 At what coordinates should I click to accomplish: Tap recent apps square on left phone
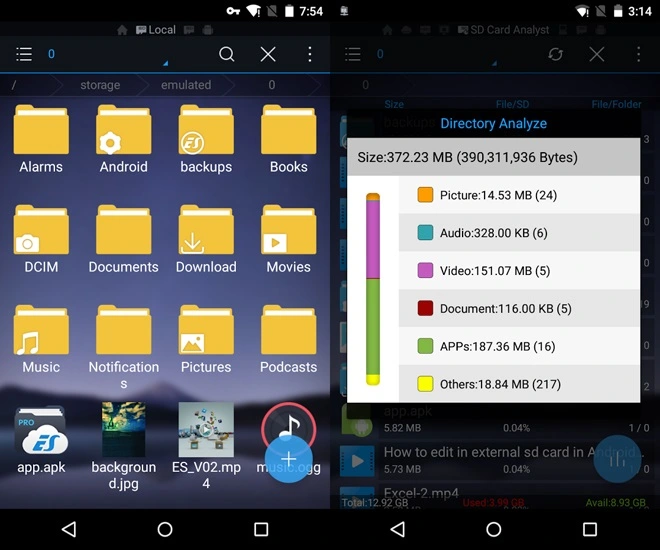click(261, 529)
